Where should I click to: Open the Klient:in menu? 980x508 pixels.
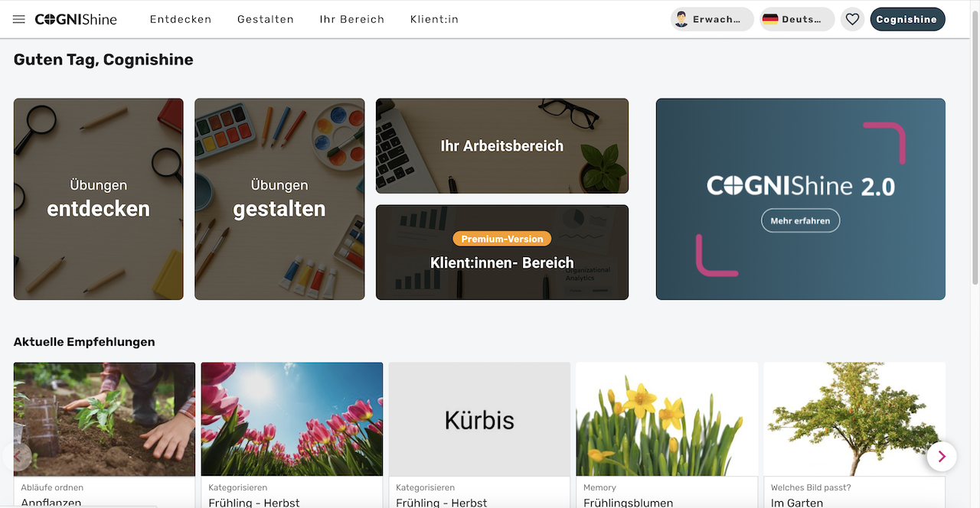[x=434, y=19]
